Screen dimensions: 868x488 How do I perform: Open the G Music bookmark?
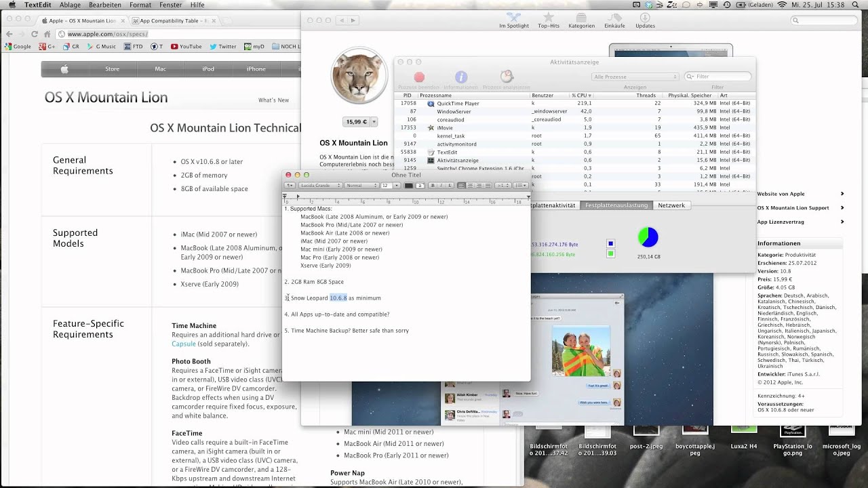tap(102, 47)
